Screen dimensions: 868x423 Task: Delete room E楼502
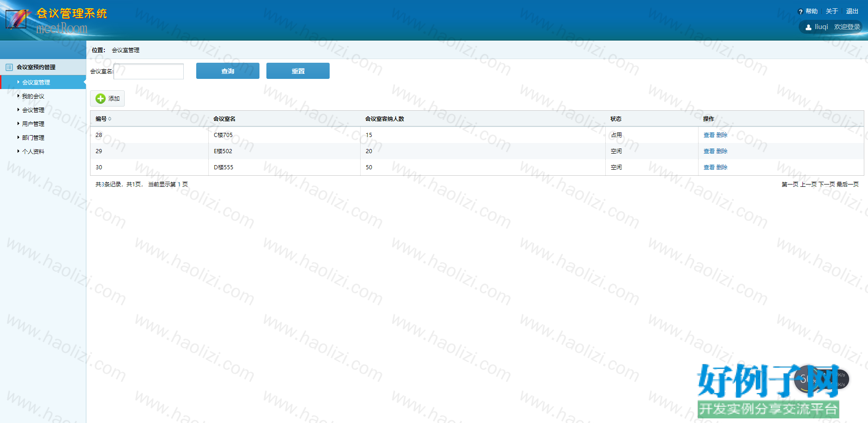[722, 151]
